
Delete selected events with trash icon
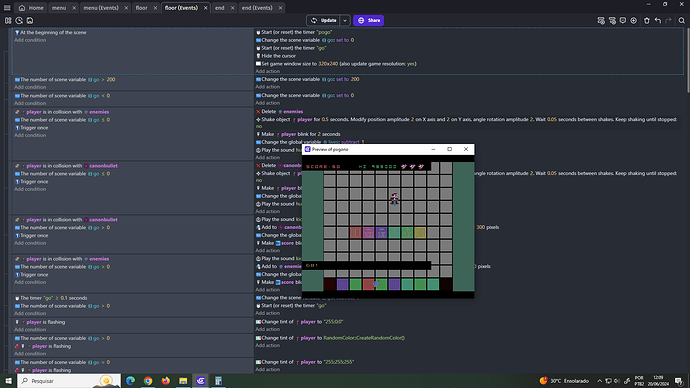(x=647, y=20)
